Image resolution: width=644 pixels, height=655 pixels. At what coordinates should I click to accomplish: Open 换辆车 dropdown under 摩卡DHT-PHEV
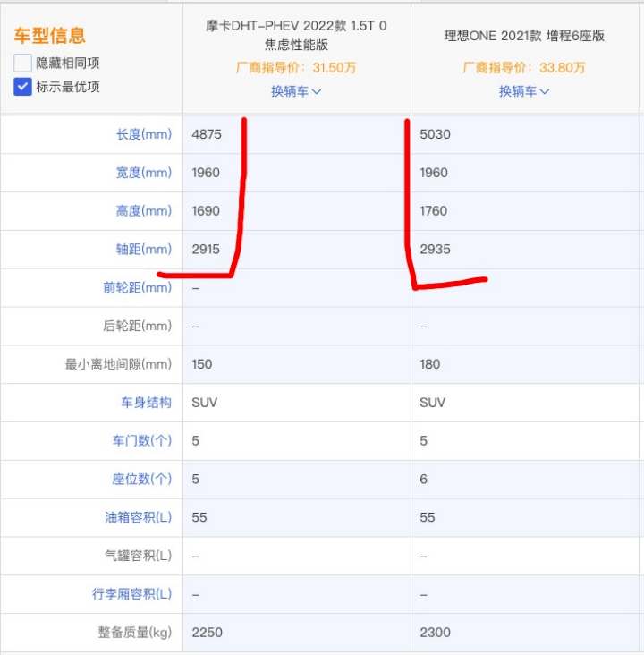pyautogui.click(x=296, y=91)
